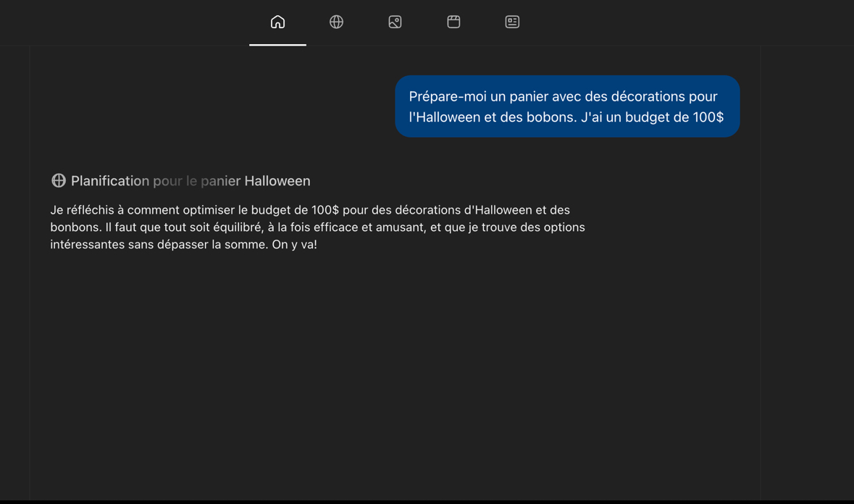Click the globe icon beside the Planification heading
Viewport: 854px width, 504px height.
[x=58, y=180]
